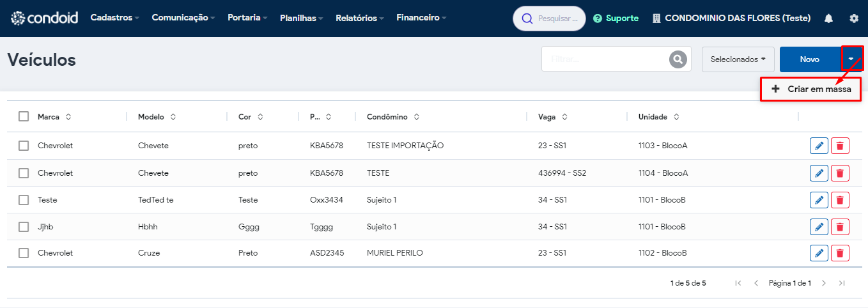This screenshot has width=868, height=308.
Task: Expand the Cadastros menu
Action: pyautogui.click(x=115, y=18)
